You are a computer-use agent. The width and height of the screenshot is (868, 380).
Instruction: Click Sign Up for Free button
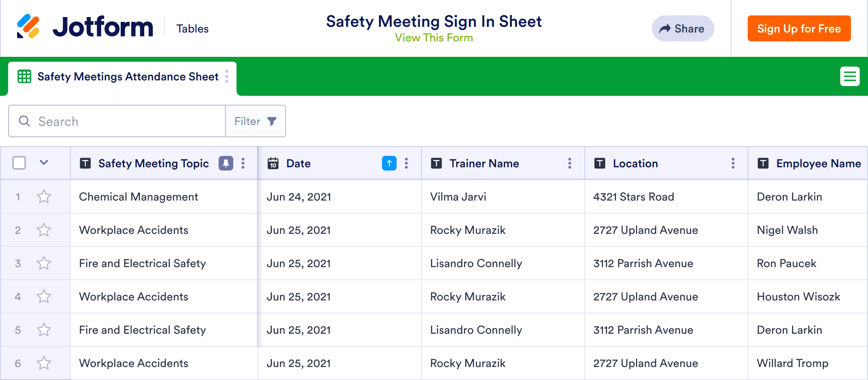(x=799, y=28)
